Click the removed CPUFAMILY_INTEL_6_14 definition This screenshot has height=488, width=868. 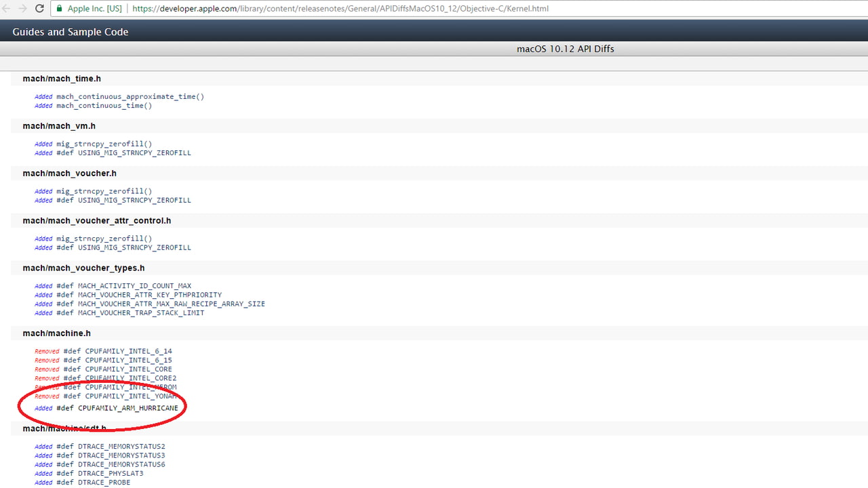point(128,351)
